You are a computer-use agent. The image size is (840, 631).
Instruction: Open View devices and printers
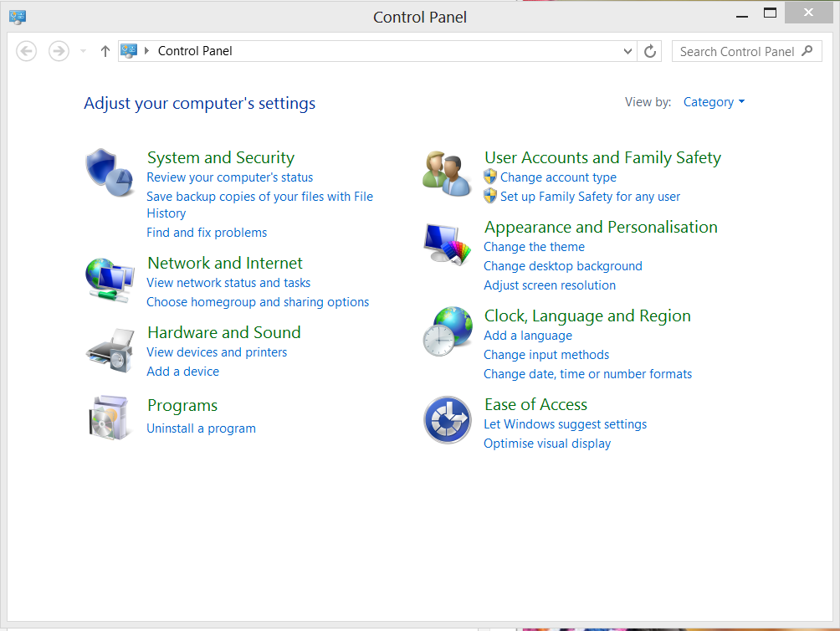tap(217, 352)
